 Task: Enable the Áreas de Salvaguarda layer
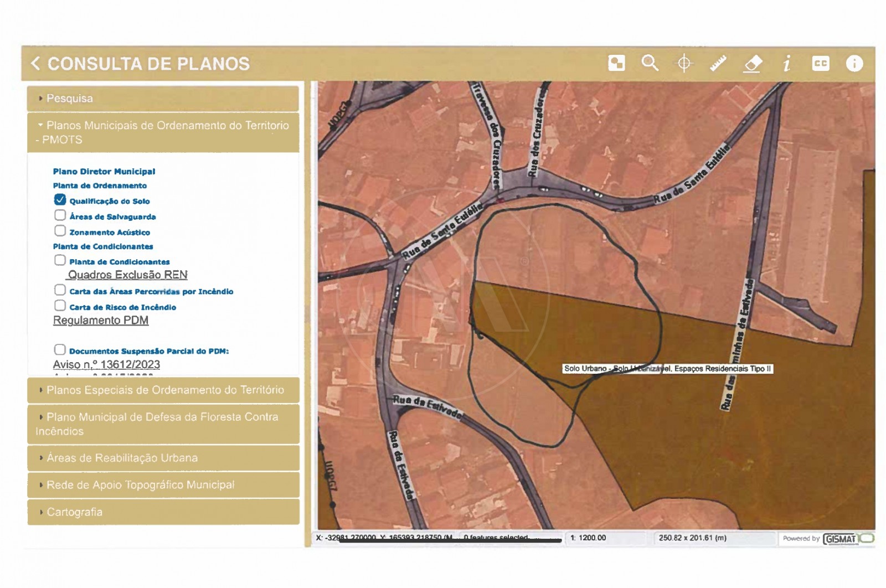click(x=60, y=215)
